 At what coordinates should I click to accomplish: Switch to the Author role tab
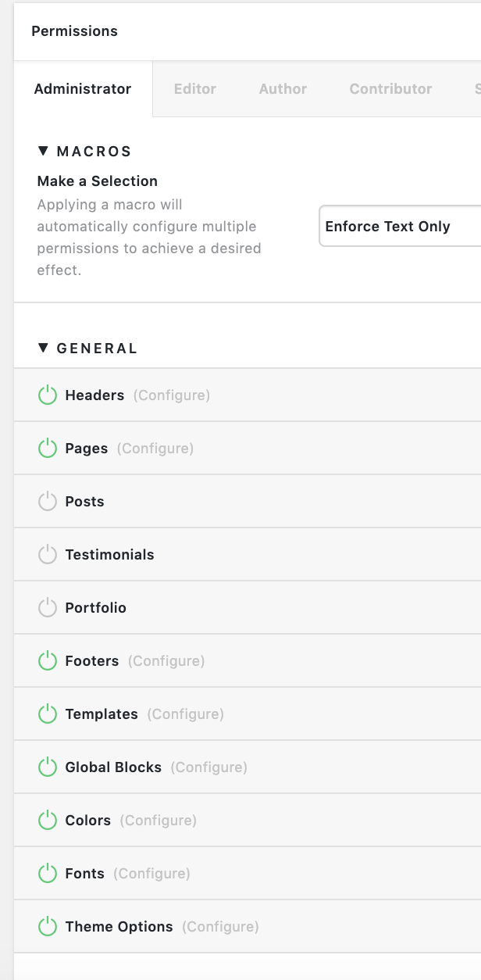[283, 89]
